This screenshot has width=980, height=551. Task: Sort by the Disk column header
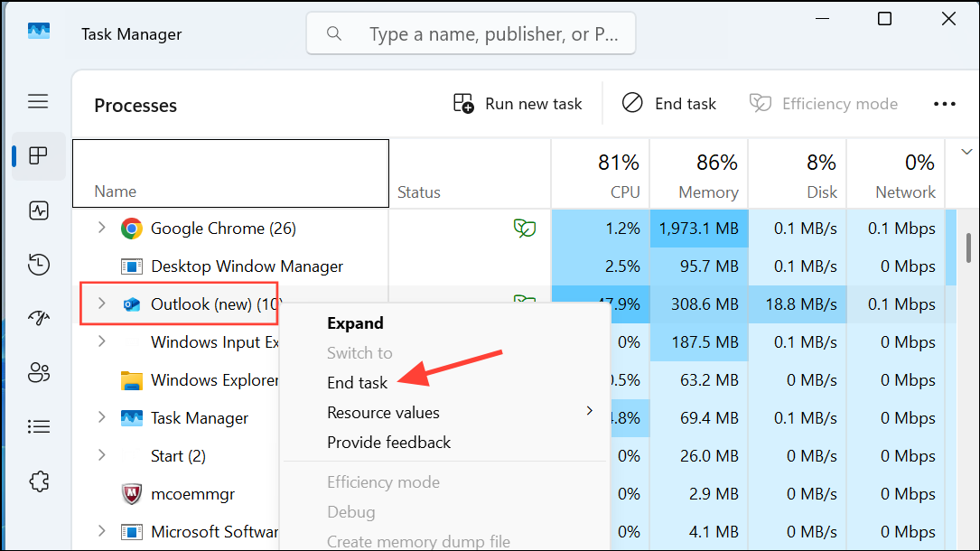(798, 173)
